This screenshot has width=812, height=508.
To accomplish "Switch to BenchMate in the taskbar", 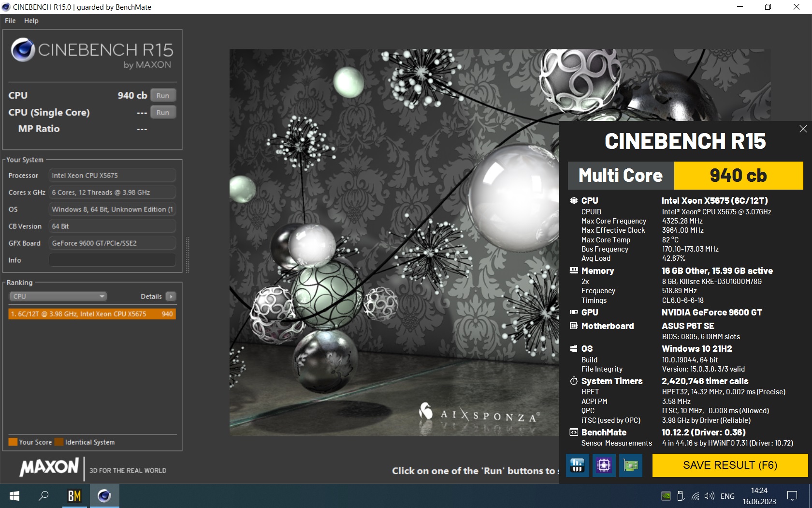I will tap(74, 496).
